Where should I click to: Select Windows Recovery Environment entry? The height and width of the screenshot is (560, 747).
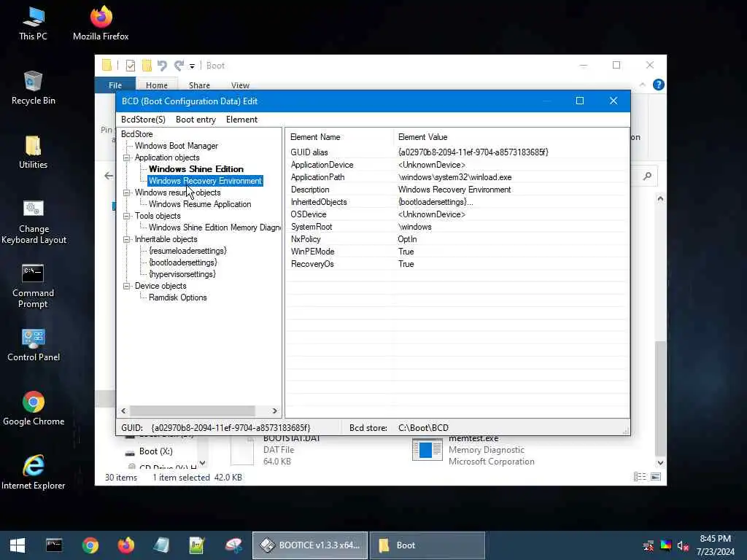(205, 181)
